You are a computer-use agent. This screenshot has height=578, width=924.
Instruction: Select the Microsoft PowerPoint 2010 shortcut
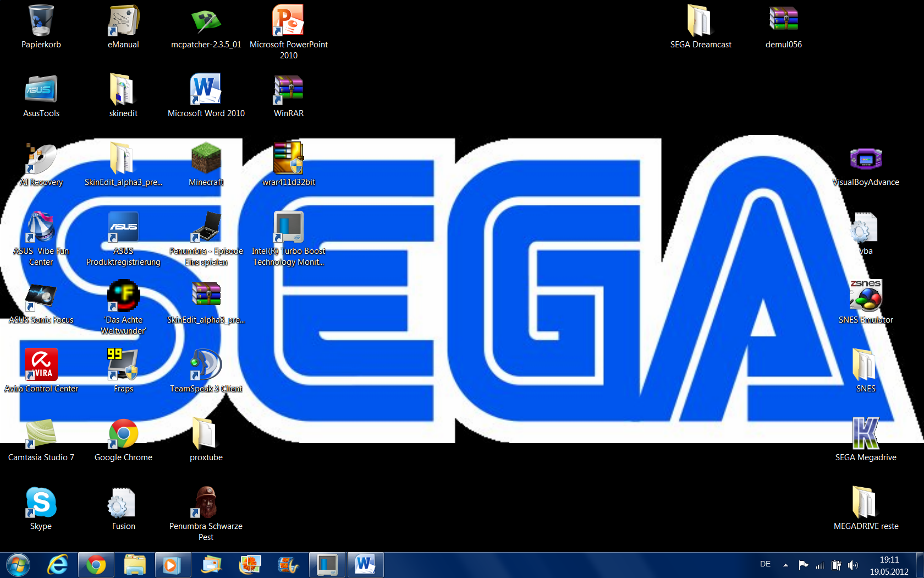click(288, 21)
